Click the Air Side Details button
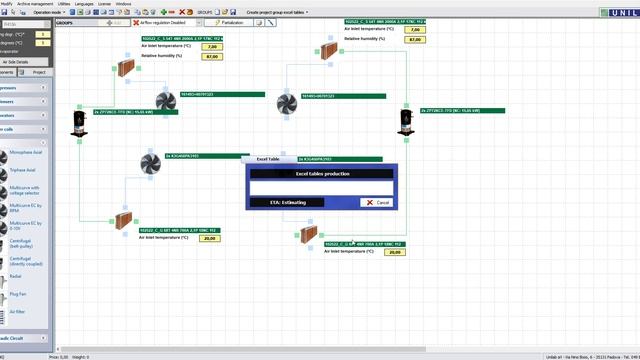The image size is (640, 360). click(24, 62)
